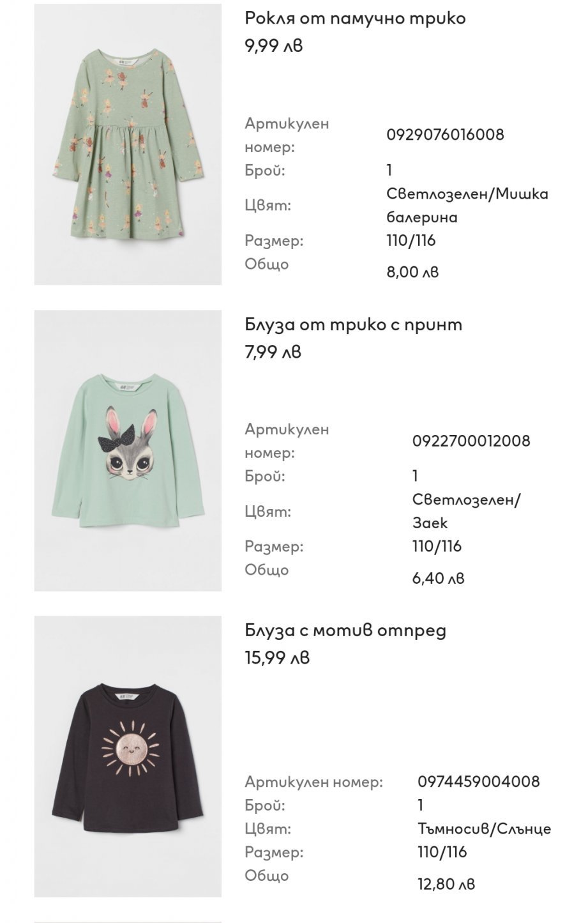Click color text Светлозелен/Заек

coord(467,511)
